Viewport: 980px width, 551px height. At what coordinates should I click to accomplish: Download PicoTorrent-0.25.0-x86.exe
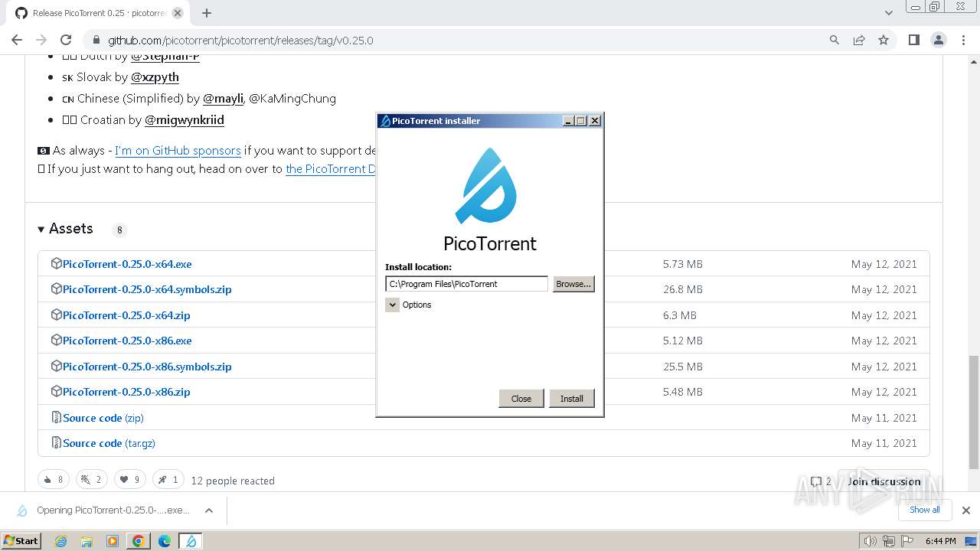pos(127,341)
